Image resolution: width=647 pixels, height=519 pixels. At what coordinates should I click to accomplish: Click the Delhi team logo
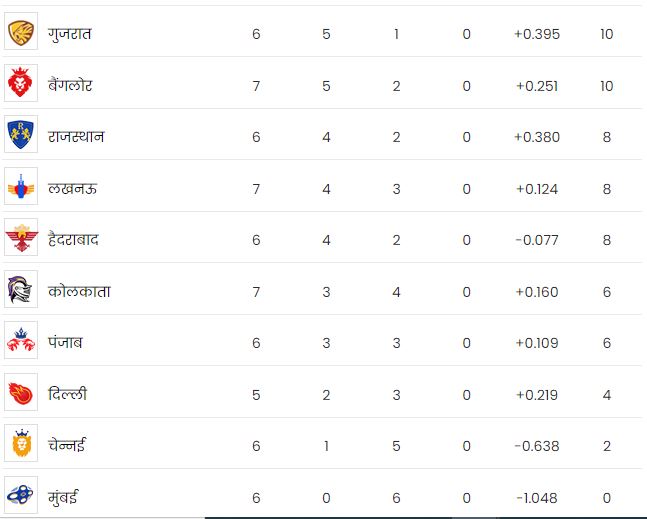pyautogui.click(x=21, y=394)
